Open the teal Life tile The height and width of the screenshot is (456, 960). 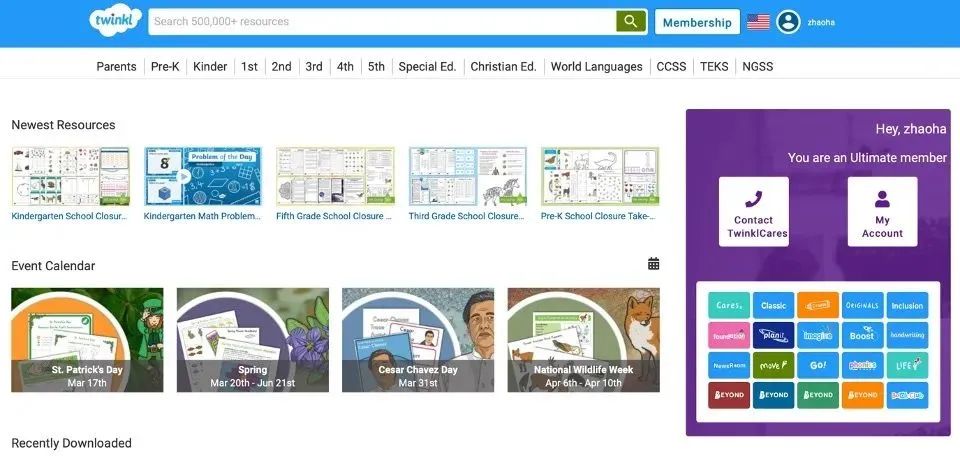click(x=907, y=365)
